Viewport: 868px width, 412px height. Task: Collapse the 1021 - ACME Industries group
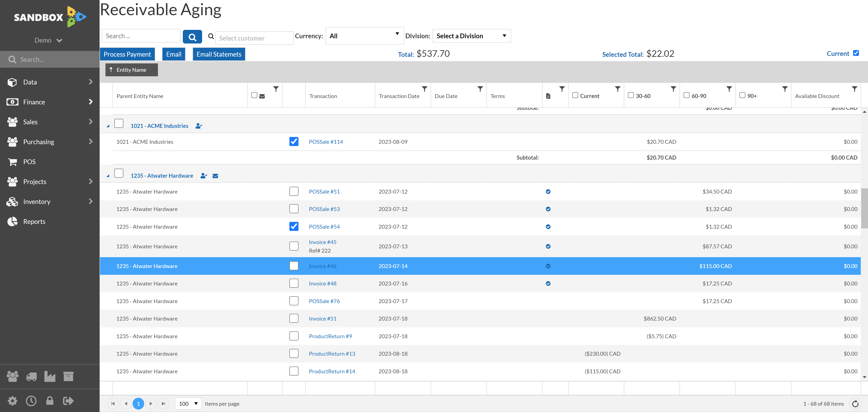[108, 127]
